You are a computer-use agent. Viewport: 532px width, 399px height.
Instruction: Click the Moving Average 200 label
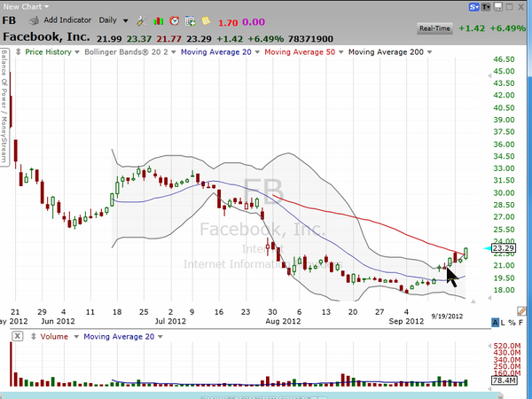pos(386,52)
